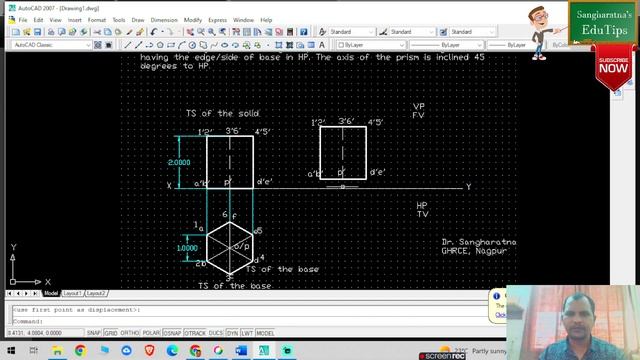Viewport: 640px width, 360px height.
Task: Open Brave browser from taskbar
Action: (x=149, y=351)
